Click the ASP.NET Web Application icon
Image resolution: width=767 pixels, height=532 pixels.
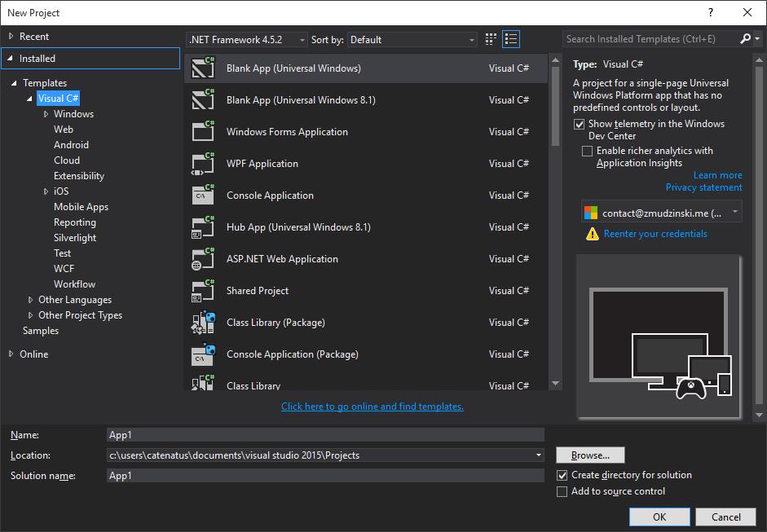coord(202,258)
